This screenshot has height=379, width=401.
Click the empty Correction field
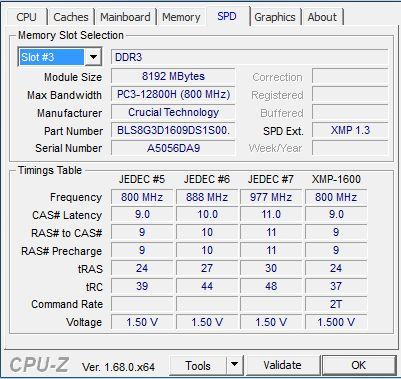pyautogui.click(x=350, y=76)
